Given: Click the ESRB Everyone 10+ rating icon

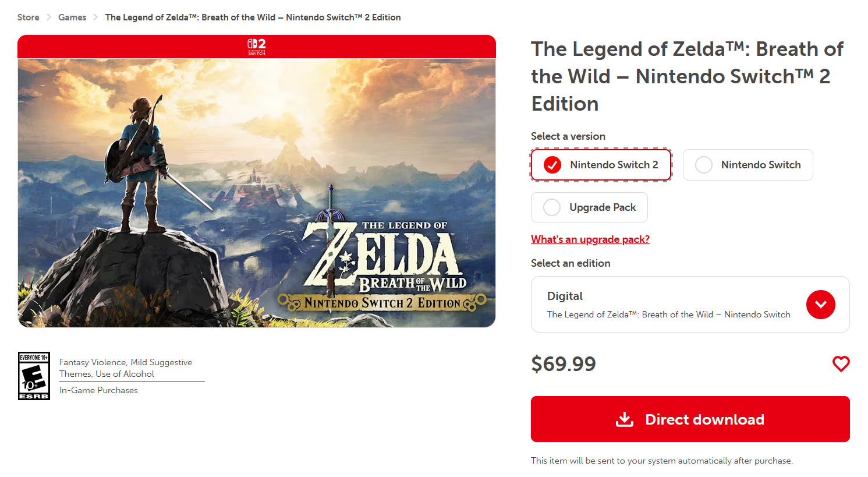Looking at the screenshot, I should (x=34, y=376).
